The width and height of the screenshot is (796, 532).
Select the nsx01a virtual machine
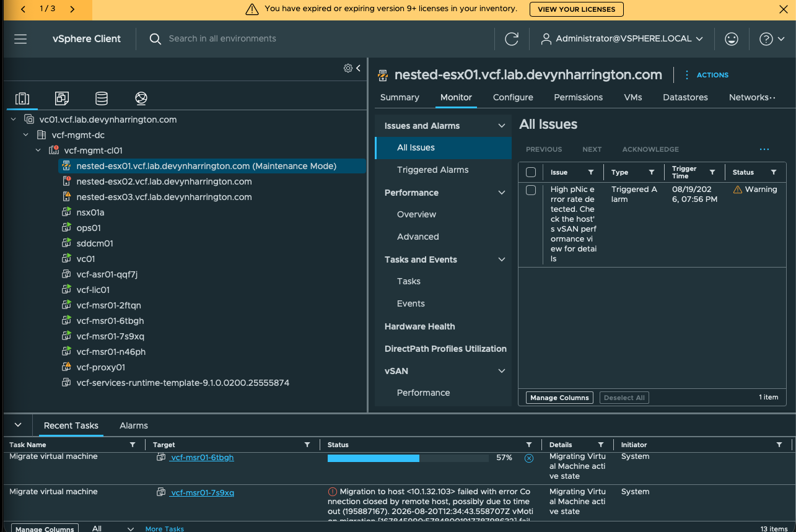[90, 212]
